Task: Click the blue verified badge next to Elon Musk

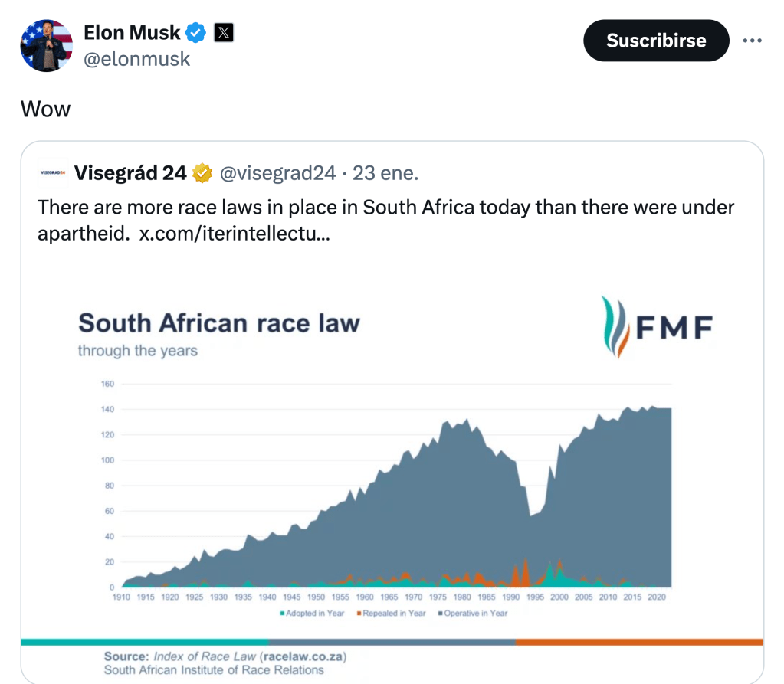Action: (x=197, y=33)
